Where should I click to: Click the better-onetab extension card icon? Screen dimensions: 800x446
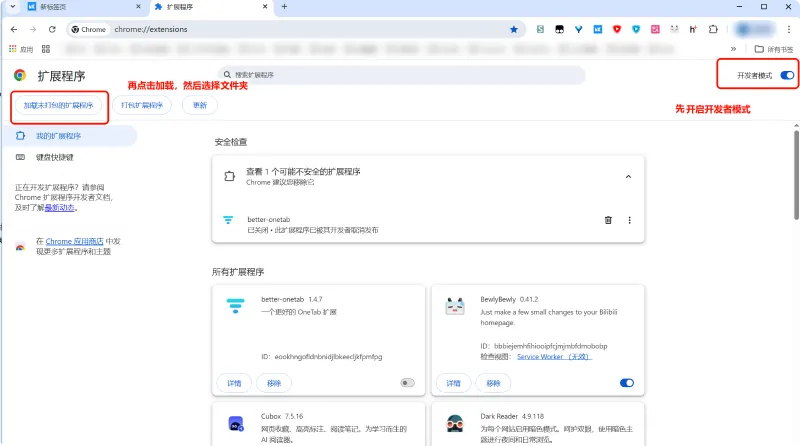235,306
